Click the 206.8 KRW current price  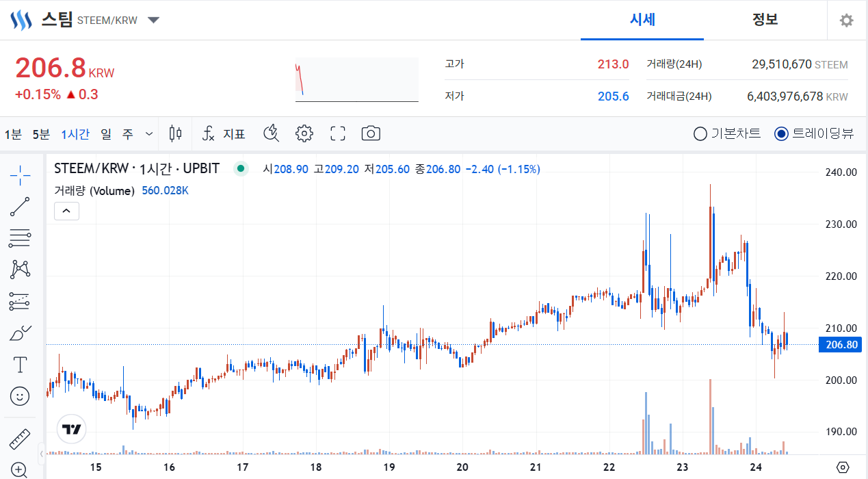tap(65, 68)
